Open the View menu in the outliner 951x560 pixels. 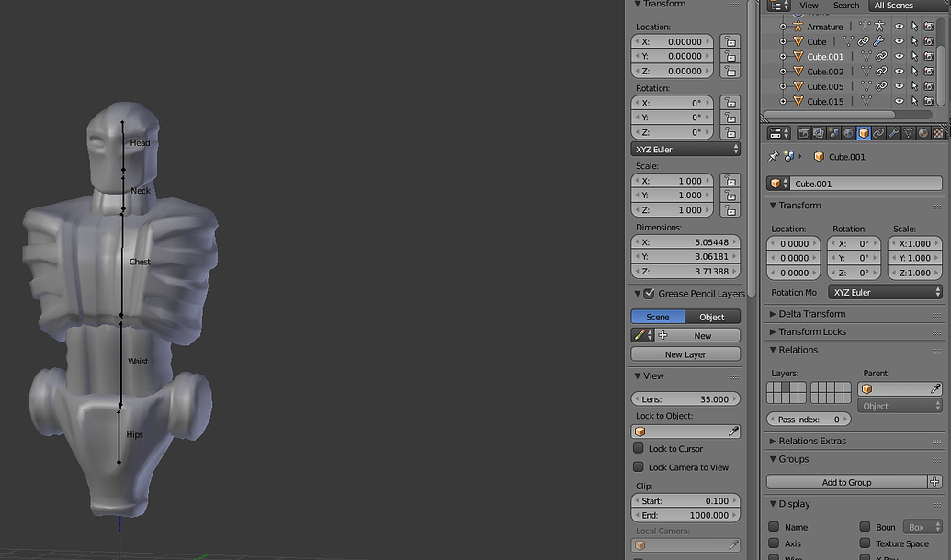click(x=809, y=6)
